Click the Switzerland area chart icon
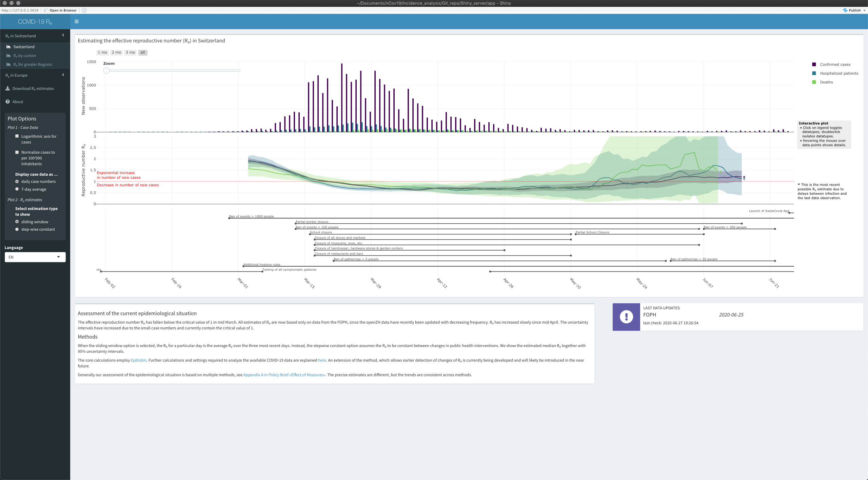868x480 pixels. [x=8, y=46]
